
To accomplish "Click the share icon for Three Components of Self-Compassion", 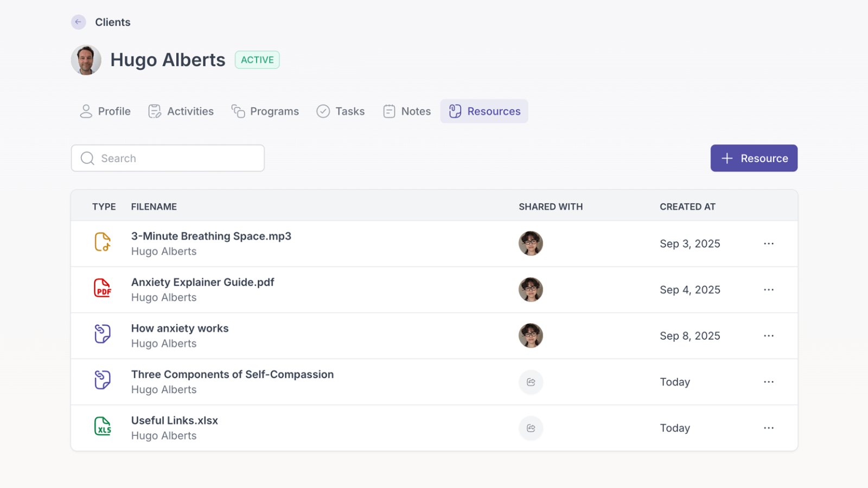I will [531, 382].
